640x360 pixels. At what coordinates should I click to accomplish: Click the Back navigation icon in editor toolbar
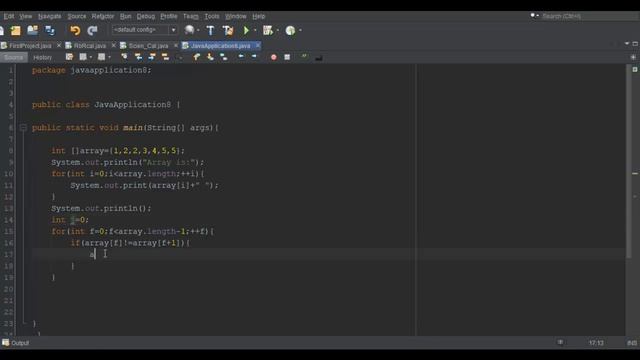coord(83,57)
